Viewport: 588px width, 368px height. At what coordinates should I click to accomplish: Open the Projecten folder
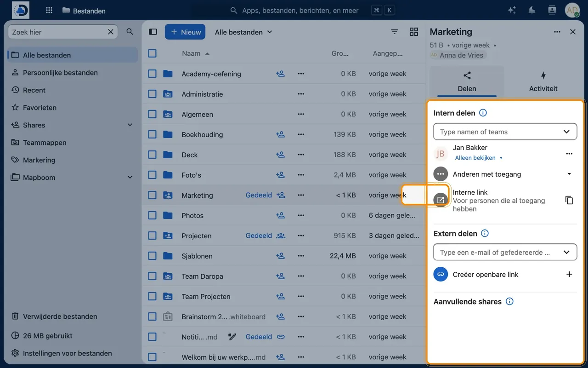(196, 236)
